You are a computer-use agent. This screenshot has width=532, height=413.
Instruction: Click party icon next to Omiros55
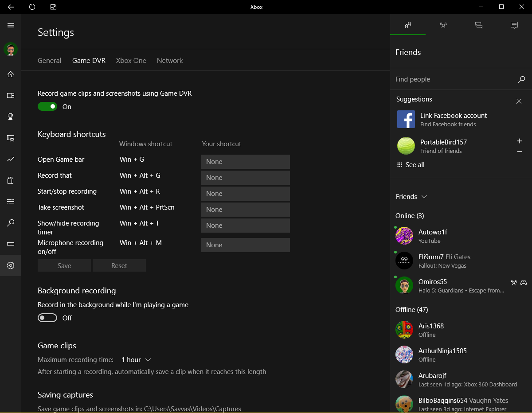tap(513, 282)
